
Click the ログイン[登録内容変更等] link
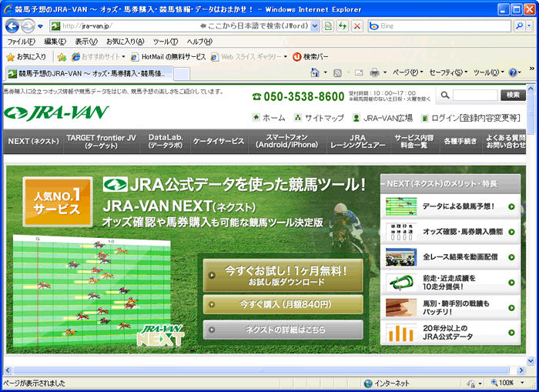coord(470,118)
